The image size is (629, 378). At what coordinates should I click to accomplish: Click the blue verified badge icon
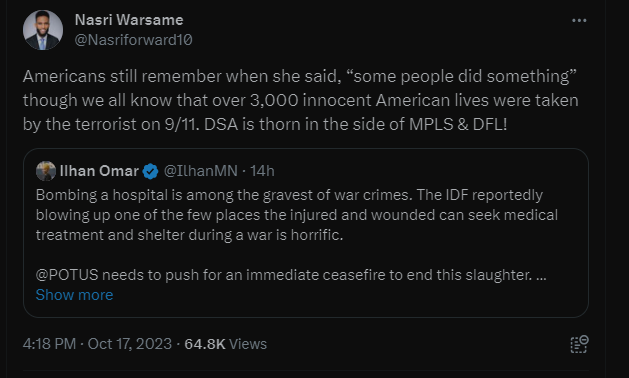[x=150, y=171]
